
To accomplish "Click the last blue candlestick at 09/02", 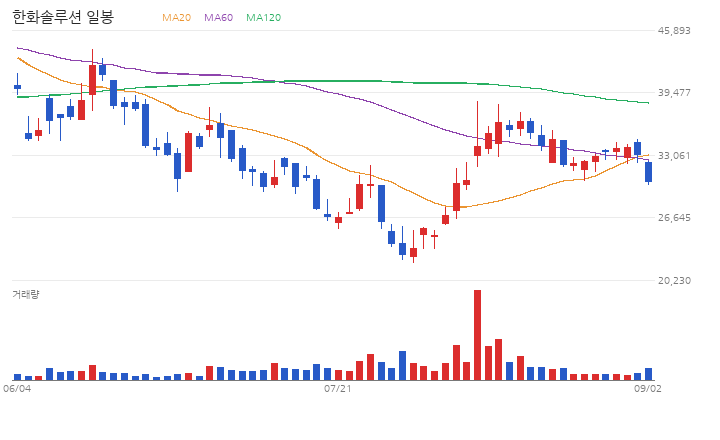I will [x=648, y=172].
